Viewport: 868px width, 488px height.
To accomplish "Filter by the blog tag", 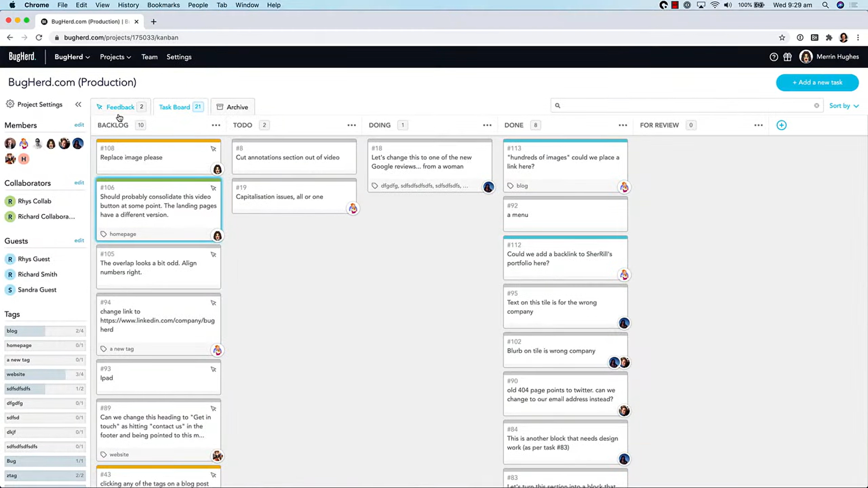I will 45,331.
